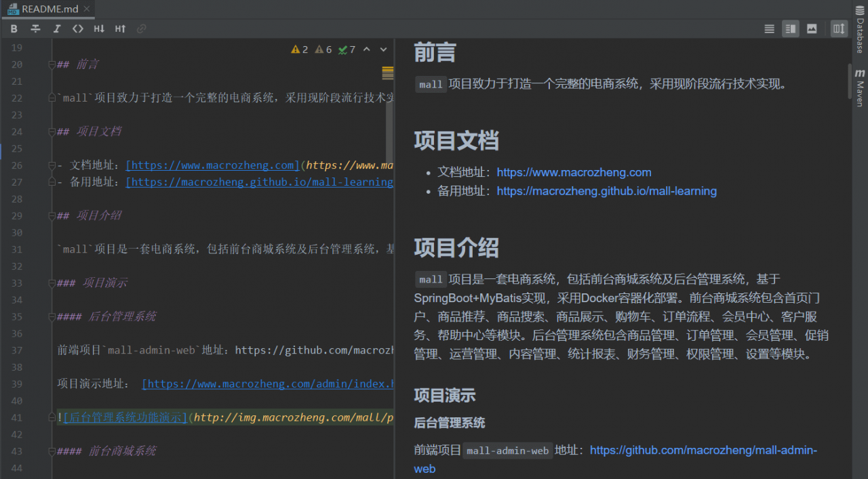
Task: Click 'mall-admin-web' code label in preview
Action: point(508,451)
